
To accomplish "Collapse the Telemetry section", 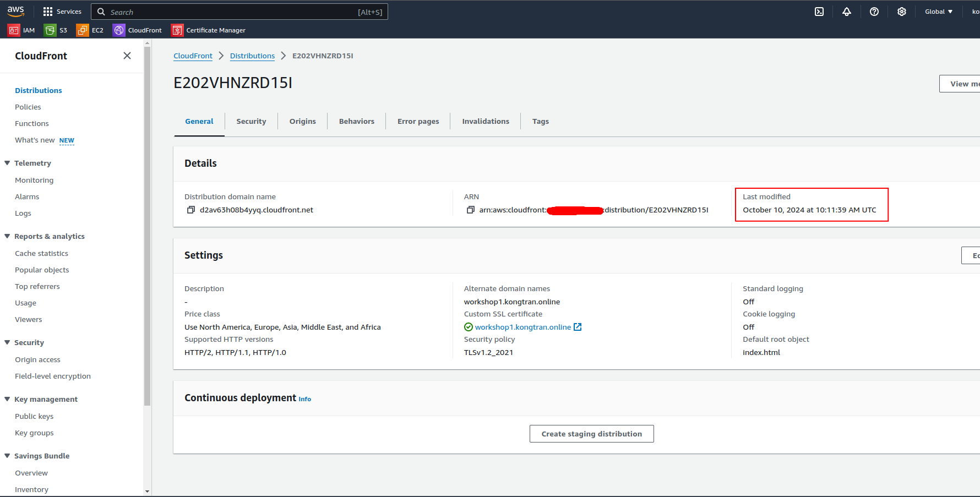I will (x=7, y=163).
